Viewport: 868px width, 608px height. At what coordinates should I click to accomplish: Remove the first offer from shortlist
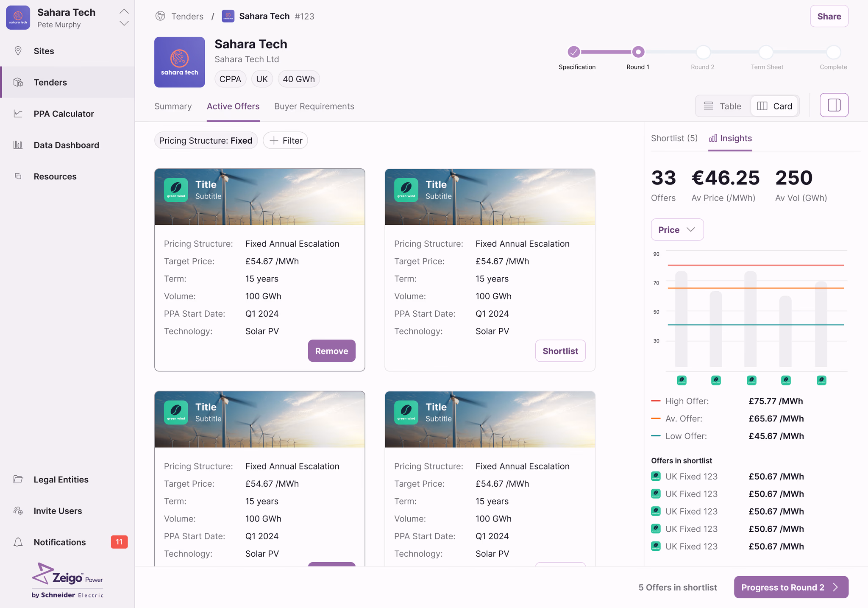(x=331, y=351)
